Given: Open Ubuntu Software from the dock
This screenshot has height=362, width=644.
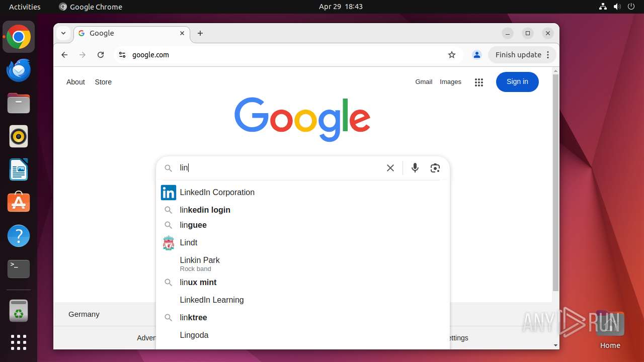Looking at the screenshot, I should [x=19, y=203].
